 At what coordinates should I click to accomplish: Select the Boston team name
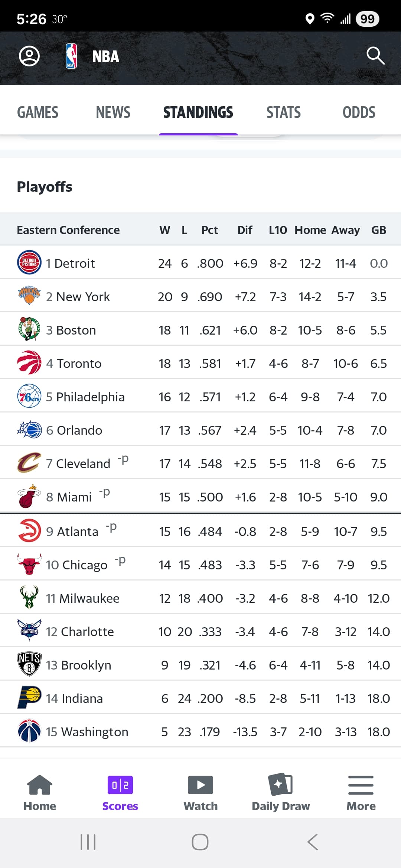click(76, 330)
